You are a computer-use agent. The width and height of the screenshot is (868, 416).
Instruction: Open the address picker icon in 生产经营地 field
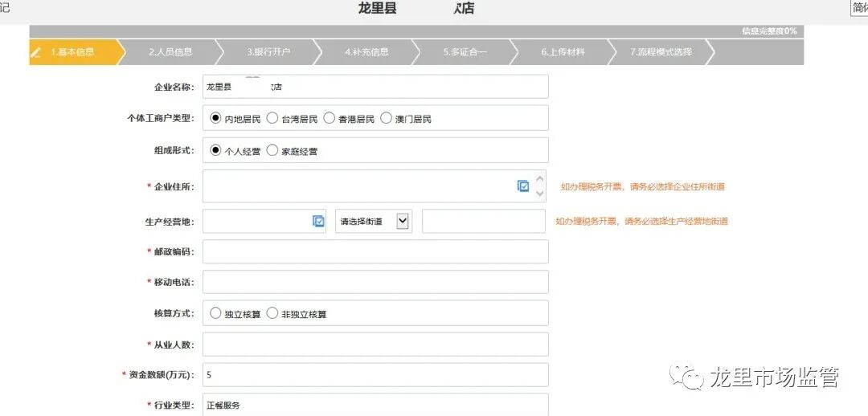click(x=318, y=222)
